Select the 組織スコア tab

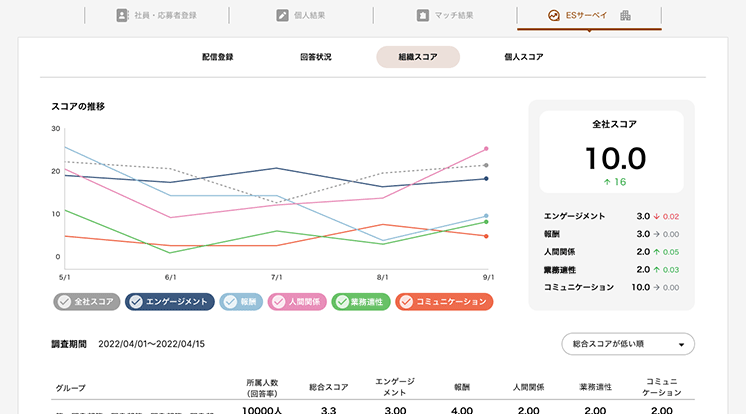(x=418, y=57)
